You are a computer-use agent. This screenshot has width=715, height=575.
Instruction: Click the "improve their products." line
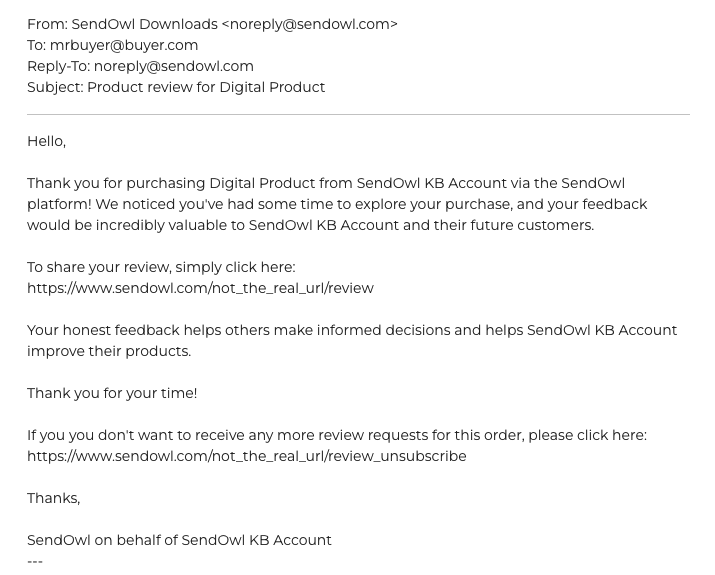[109, 351]
